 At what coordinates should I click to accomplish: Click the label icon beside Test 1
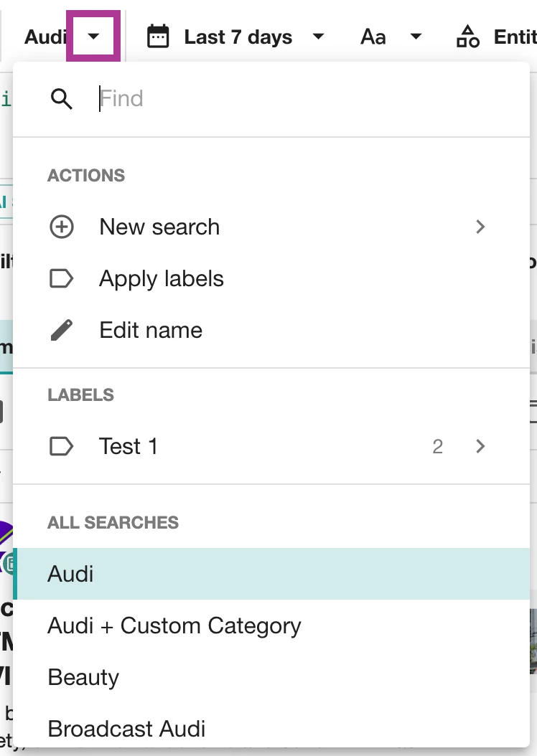pos(61,447)
